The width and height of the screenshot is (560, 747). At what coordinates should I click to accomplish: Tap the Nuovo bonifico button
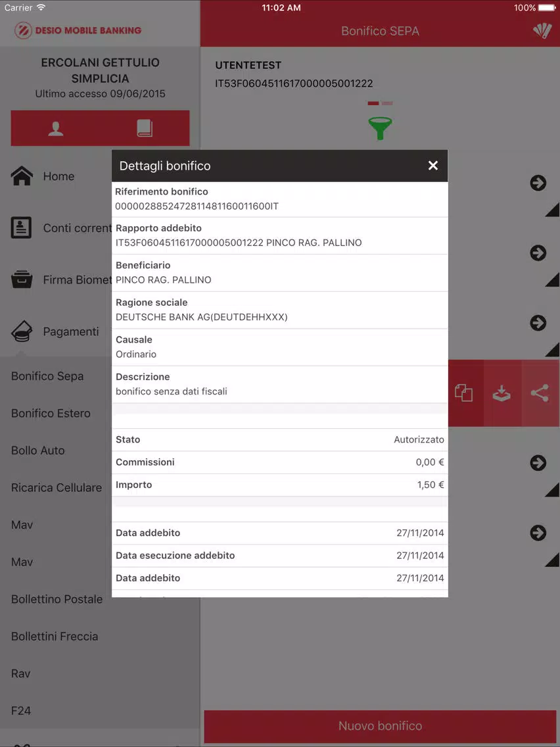pyautogui.click(x=380, y=725)
